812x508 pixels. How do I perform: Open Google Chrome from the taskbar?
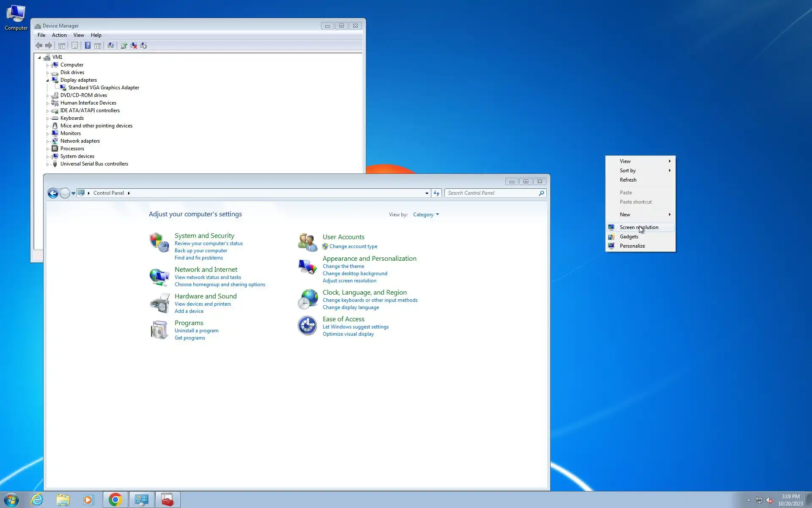115,500
